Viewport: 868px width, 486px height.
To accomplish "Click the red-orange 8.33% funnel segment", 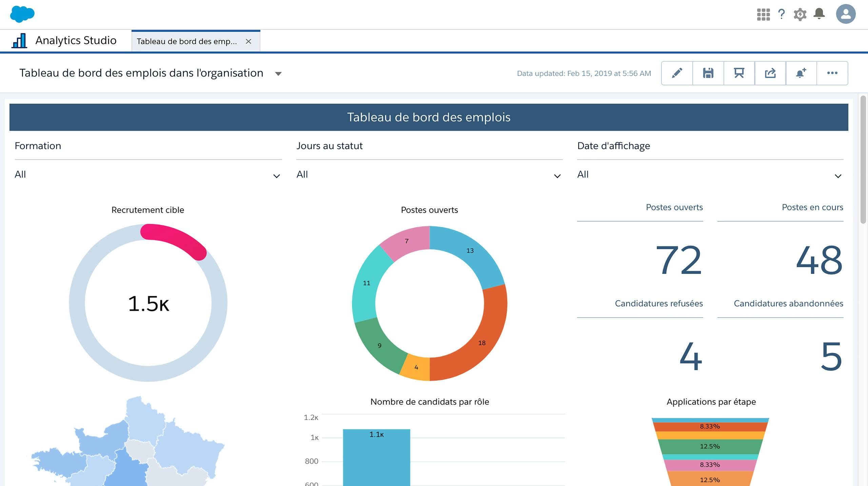I will (x=710, y=427).
